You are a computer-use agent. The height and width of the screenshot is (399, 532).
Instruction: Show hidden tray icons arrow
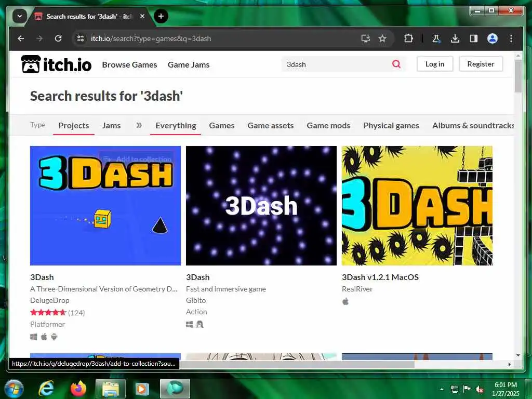tap(442, 389)
